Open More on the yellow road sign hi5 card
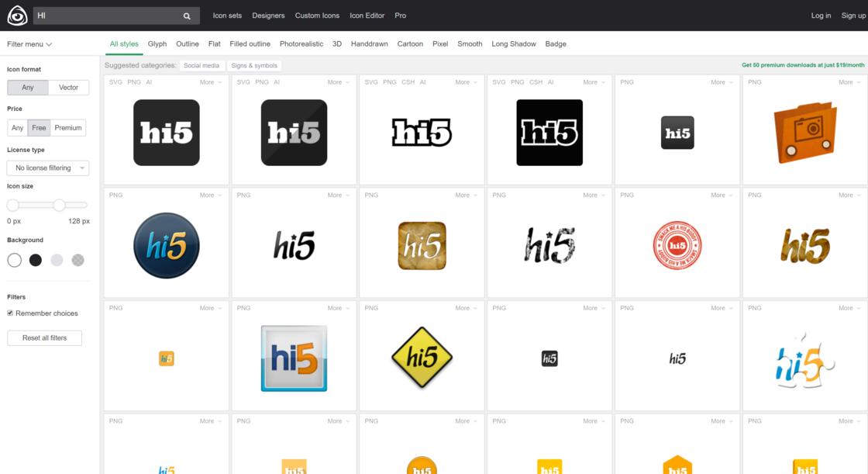The width and height of the screenshot is (868, 474). point(466,308)
